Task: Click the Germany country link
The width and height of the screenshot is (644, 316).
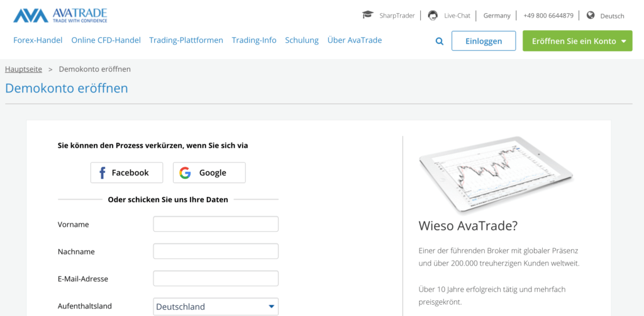Action: 497,16
